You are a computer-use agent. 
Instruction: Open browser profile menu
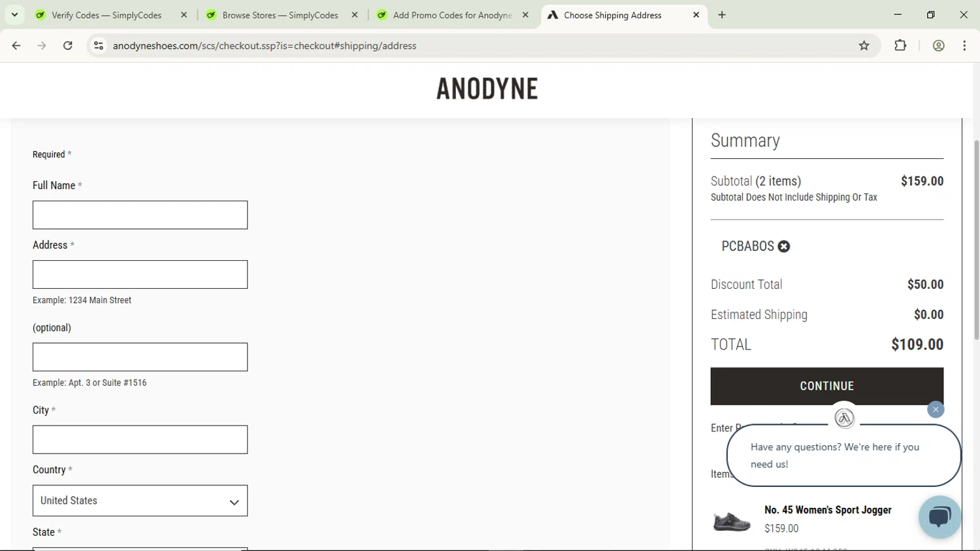tap(938, 46)
